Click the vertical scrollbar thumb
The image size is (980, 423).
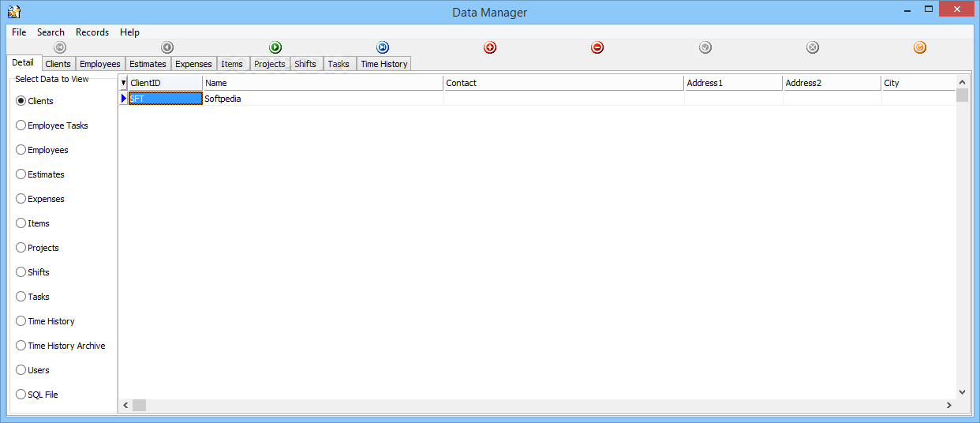pyautogui.click(x=962, y=95)
